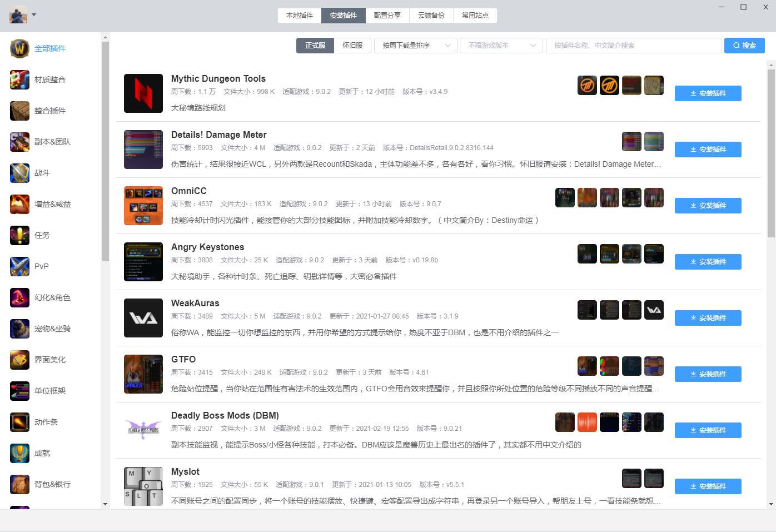Click 安装插件 for WeakAuras
776x532 pixels.
click(708, 317)
